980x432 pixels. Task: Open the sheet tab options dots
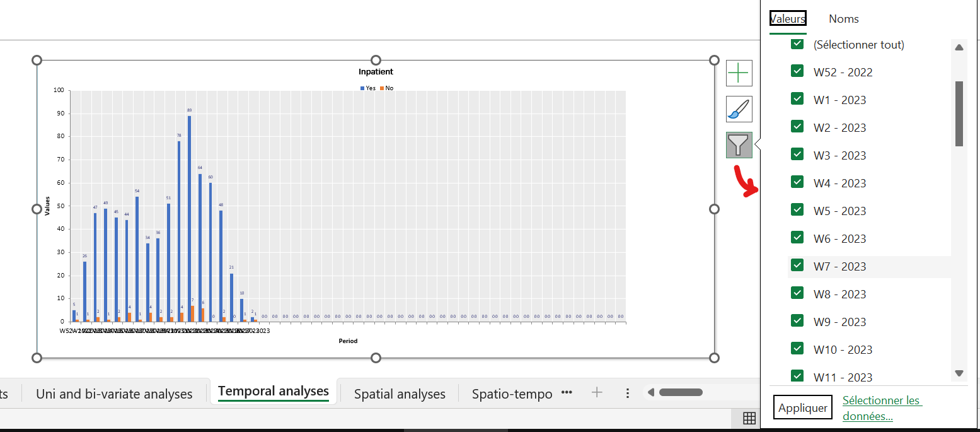click(627, 393)
